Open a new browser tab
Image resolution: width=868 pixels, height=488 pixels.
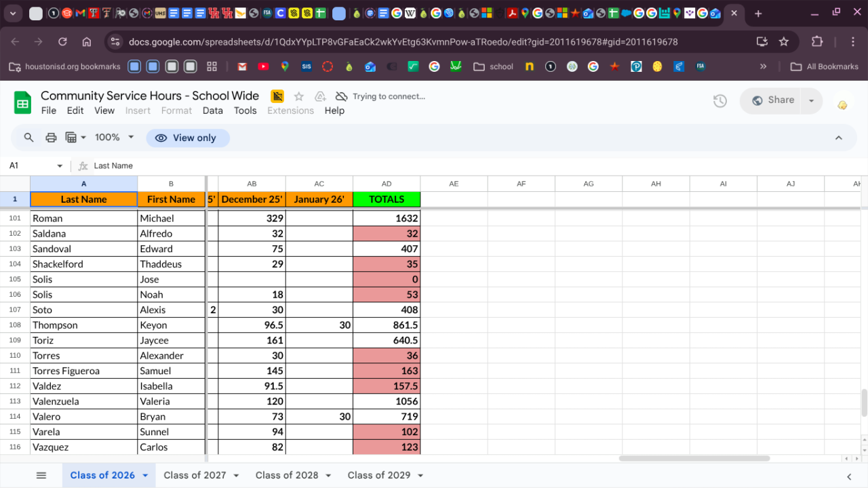tap(758, 13)
